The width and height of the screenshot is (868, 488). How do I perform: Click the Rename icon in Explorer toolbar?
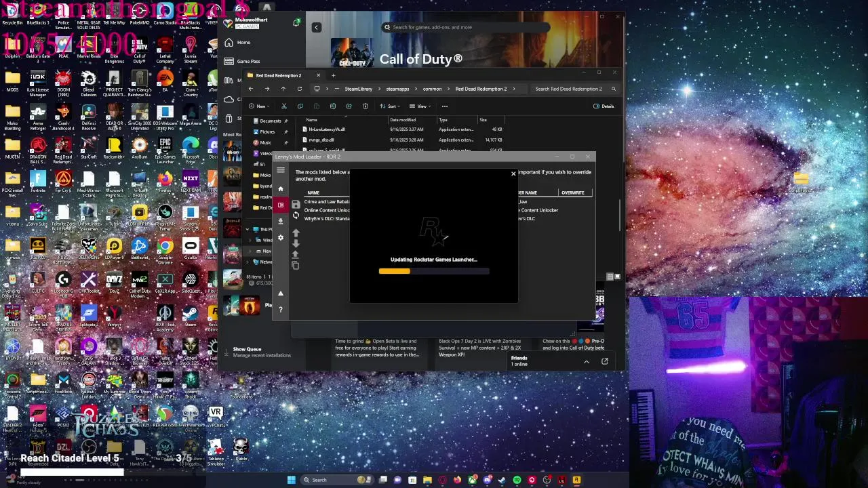(333, 106)
